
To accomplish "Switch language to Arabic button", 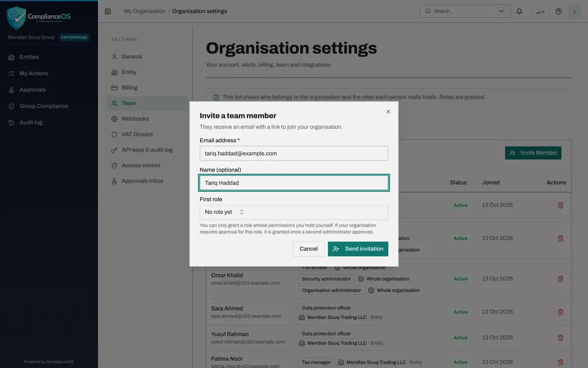I will click(x=541, y=11).
